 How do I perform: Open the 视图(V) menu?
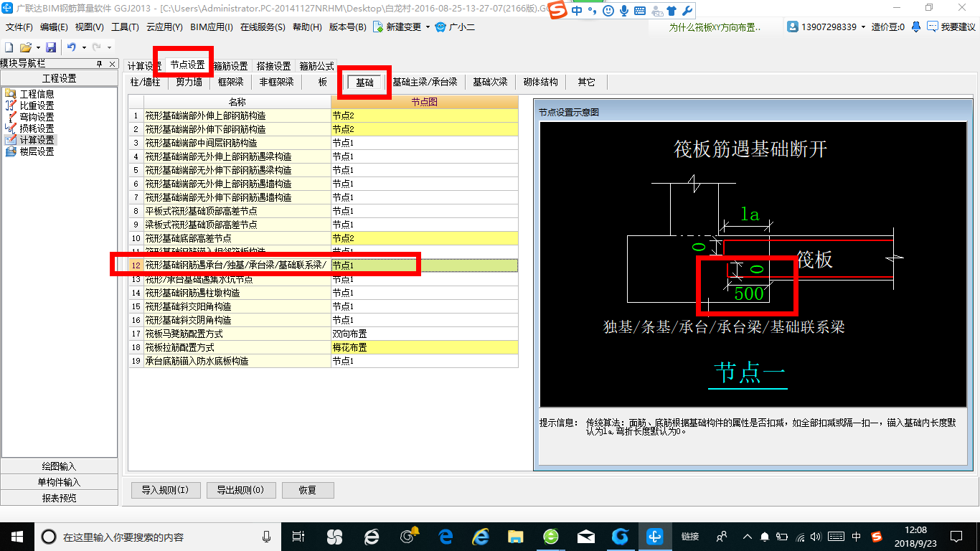point(89,27)
